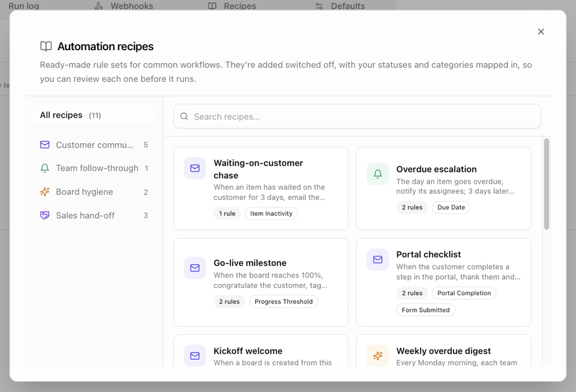Switch to the Run log tab
576x392 pixels.
[x=24, y=6]
